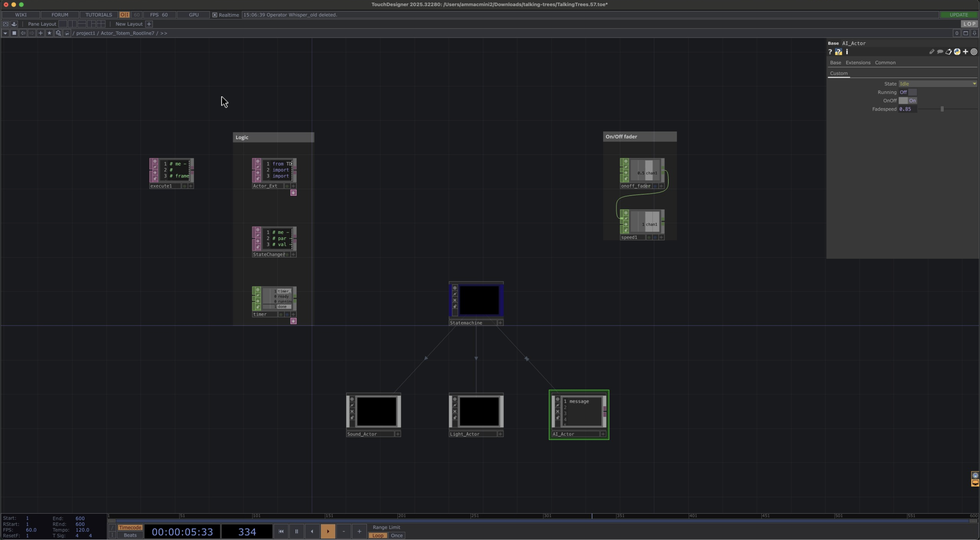
Task: Switch the time display to Beats
Action: tap(130, 535)
